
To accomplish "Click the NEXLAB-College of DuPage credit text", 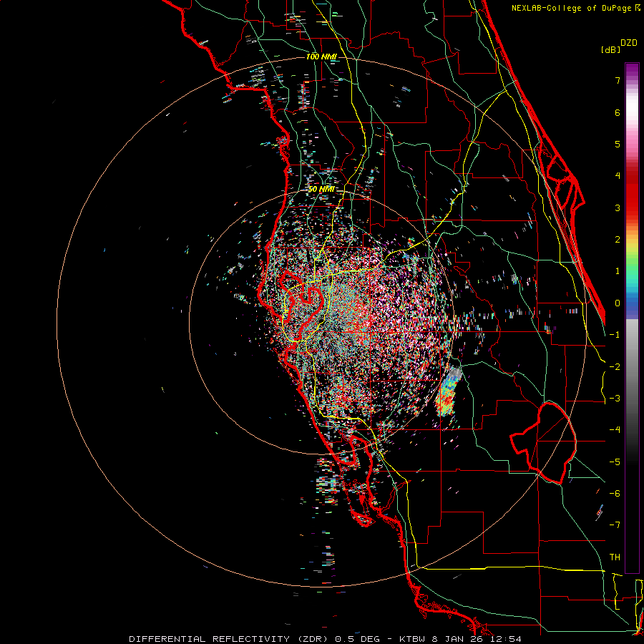I will pos(573,8).
